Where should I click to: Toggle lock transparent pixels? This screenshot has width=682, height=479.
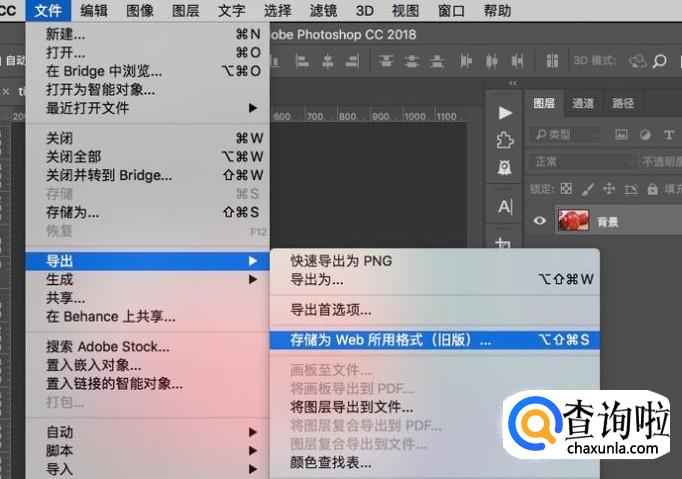coord(566,189)
